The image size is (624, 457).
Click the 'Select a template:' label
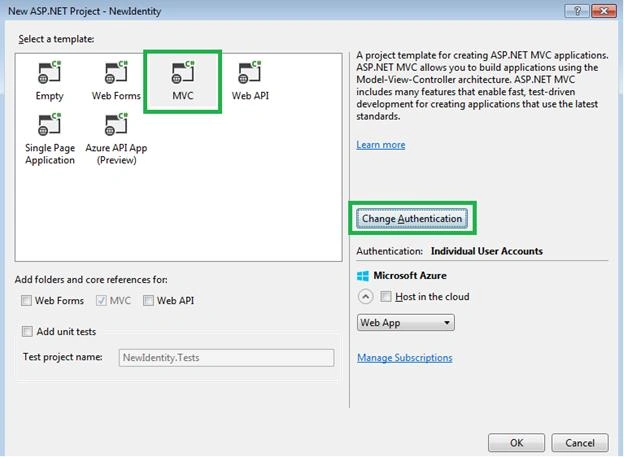coord(56,39)
